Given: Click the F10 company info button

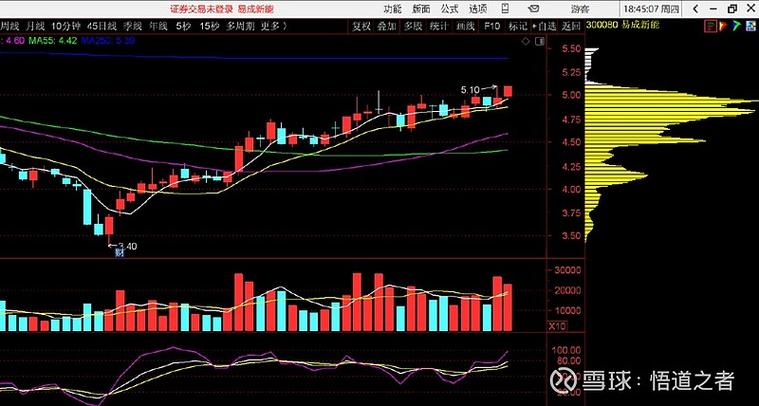Looking at the screenshot, I should coord(492,24).
